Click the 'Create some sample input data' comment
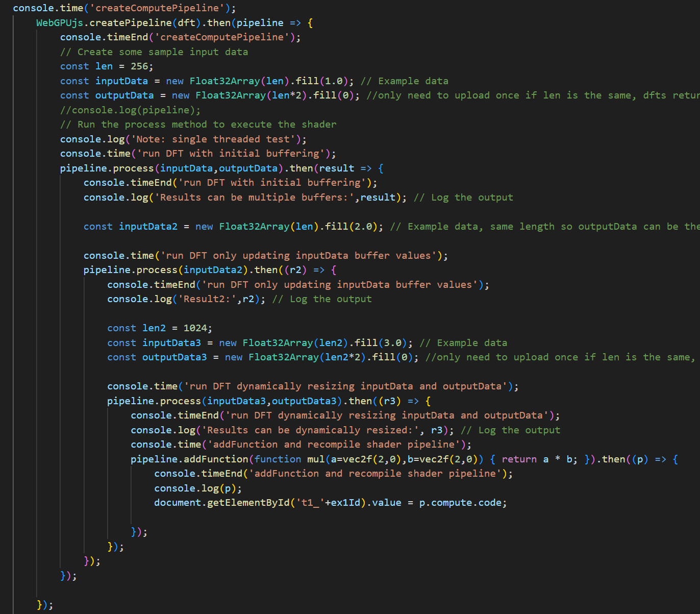 154,52
